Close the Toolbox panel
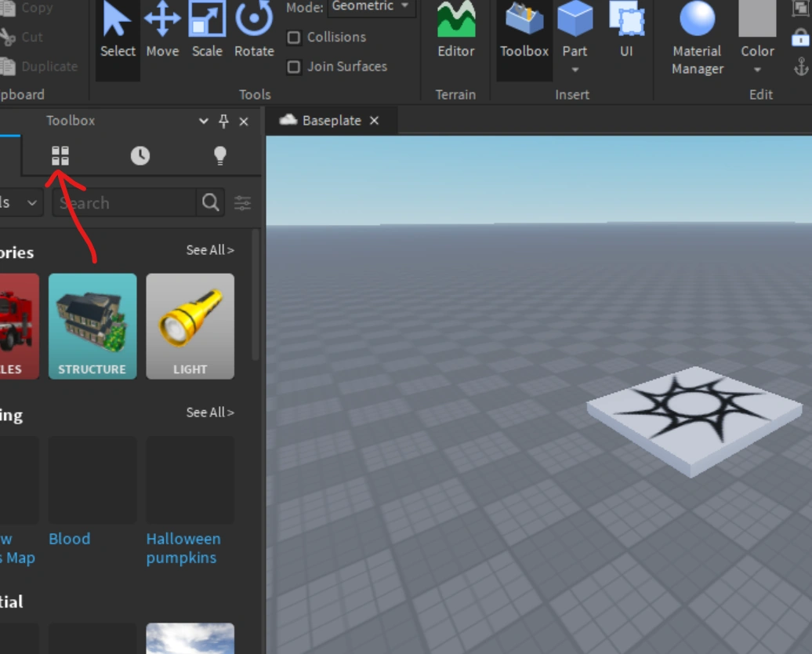This screenshot has height=654, width=812. tap(244, 122)
